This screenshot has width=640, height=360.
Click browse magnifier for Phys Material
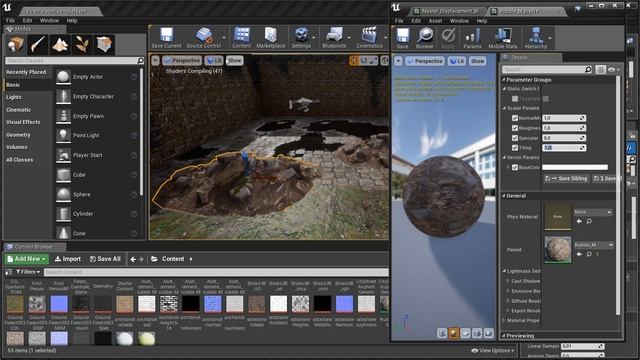point(589,221)
